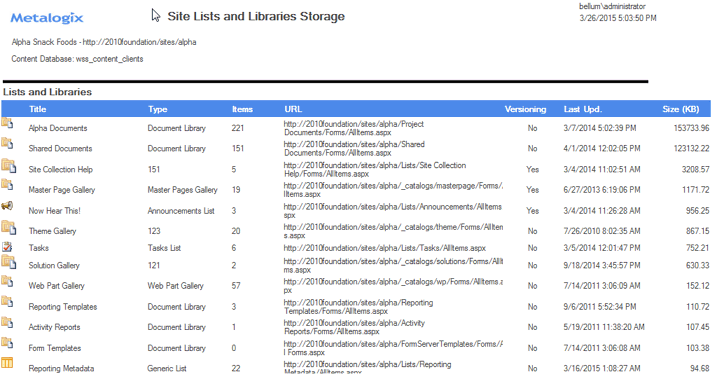This screenshot has width=717, height=379.
Task: Click the Reporting Metadata generic list icon
Action: [7, 363]
